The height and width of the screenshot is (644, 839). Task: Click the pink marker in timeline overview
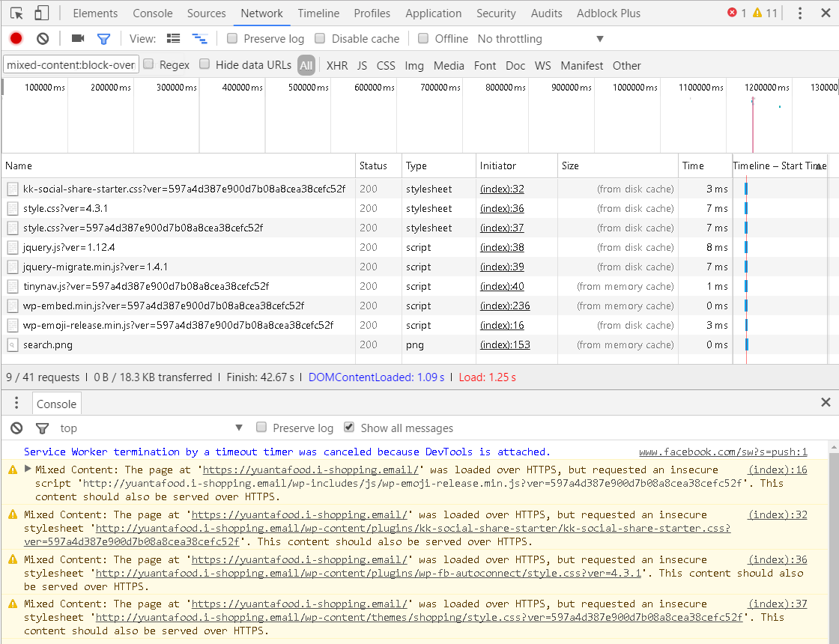(x=753, y=124)
